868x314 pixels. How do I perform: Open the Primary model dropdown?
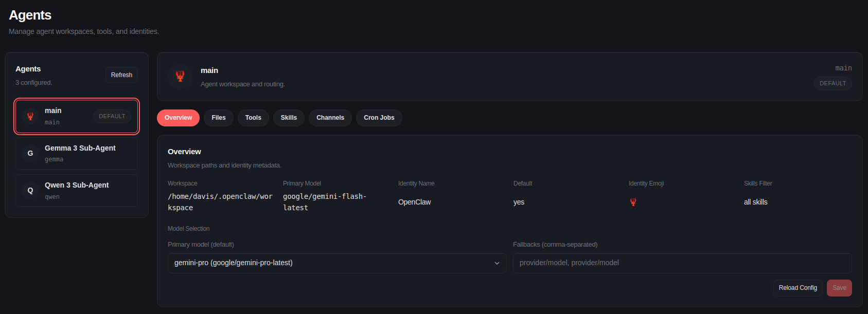point(336,263)
